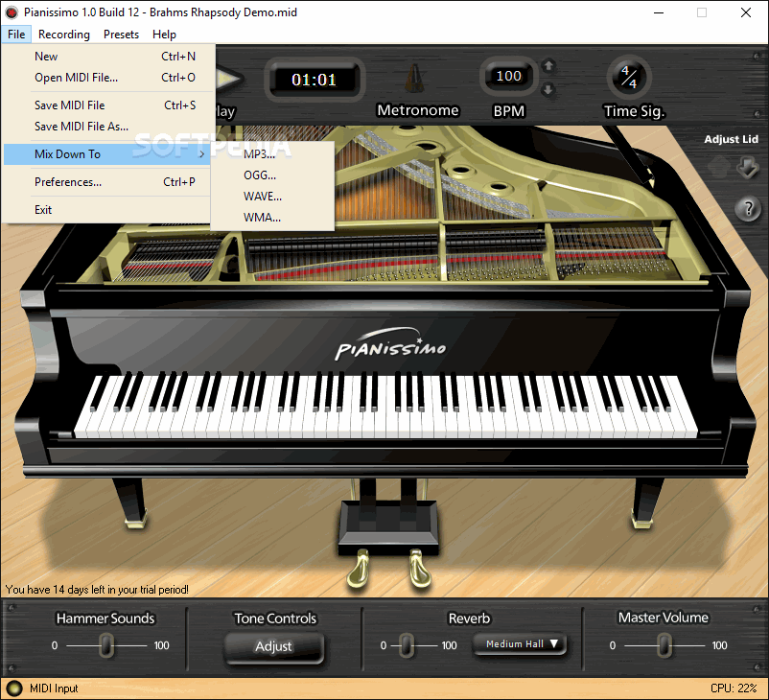
Task: Toggle the metronome icon
Action: pos(414,78)
